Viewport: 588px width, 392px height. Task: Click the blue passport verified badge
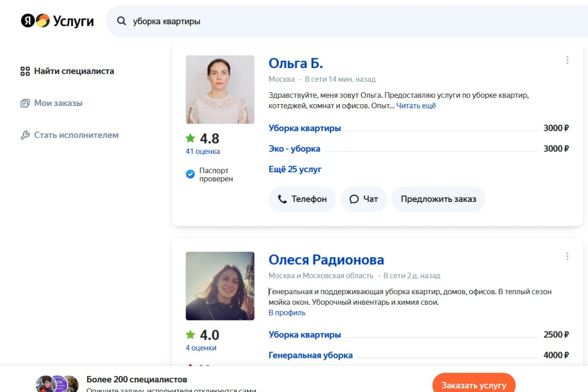190,174
